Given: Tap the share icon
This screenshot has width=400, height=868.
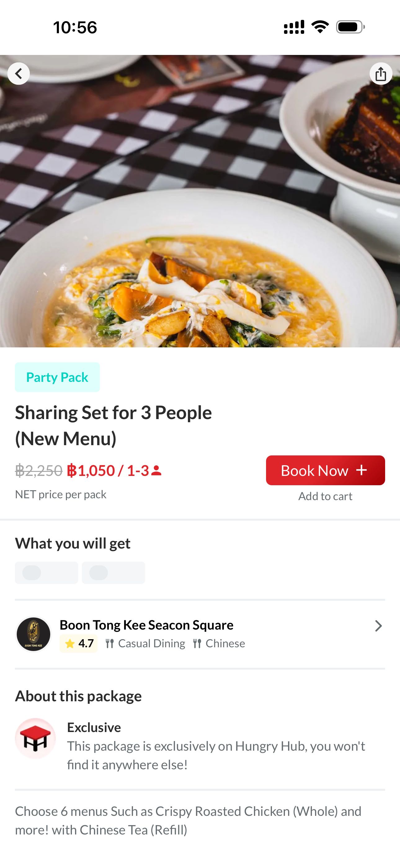Looking at the screenshot, I should (381, 74).
